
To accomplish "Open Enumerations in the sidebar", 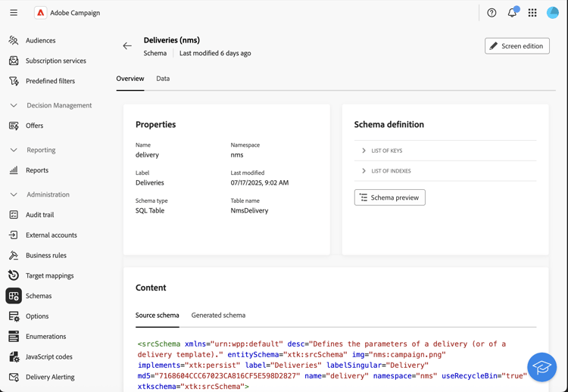I will point(46,336).
